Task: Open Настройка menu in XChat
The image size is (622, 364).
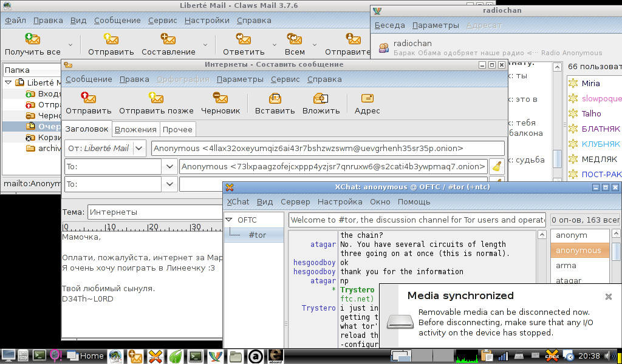Action: (340, 201)
